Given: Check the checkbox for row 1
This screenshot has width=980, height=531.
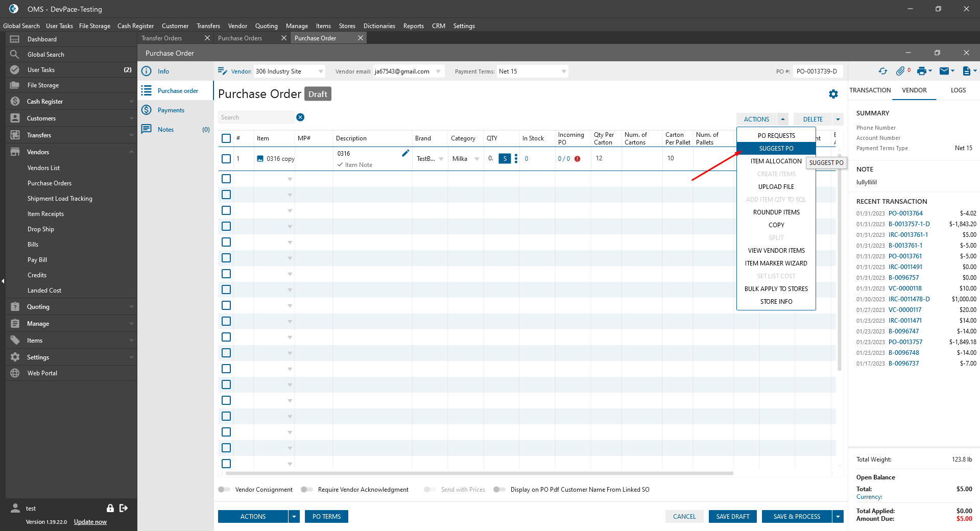Looking at the screenshot, I should click(x=226, y=159).
